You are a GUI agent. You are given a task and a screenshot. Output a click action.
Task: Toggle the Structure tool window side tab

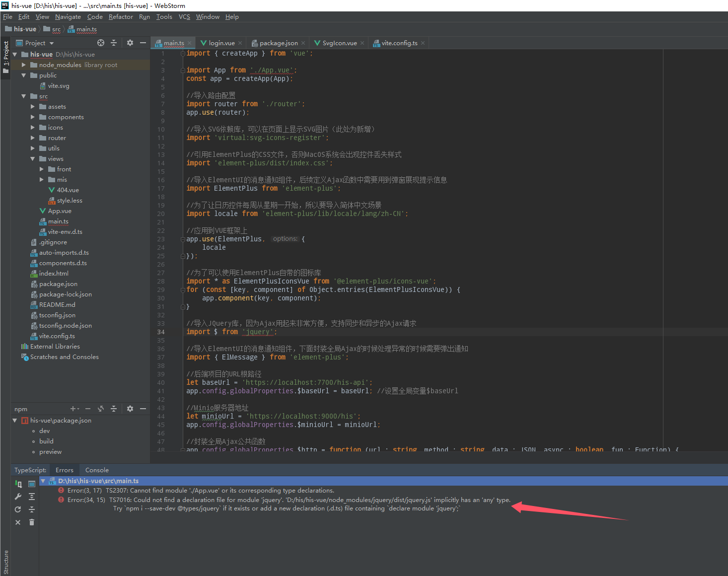point(5,562)
